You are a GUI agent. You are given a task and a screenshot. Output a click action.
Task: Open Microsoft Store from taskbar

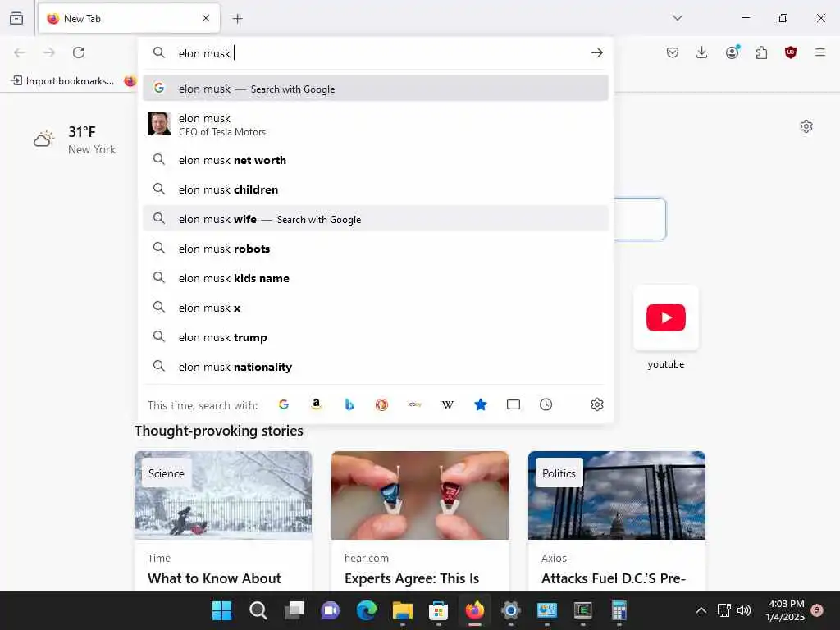[x=438, y=610]
